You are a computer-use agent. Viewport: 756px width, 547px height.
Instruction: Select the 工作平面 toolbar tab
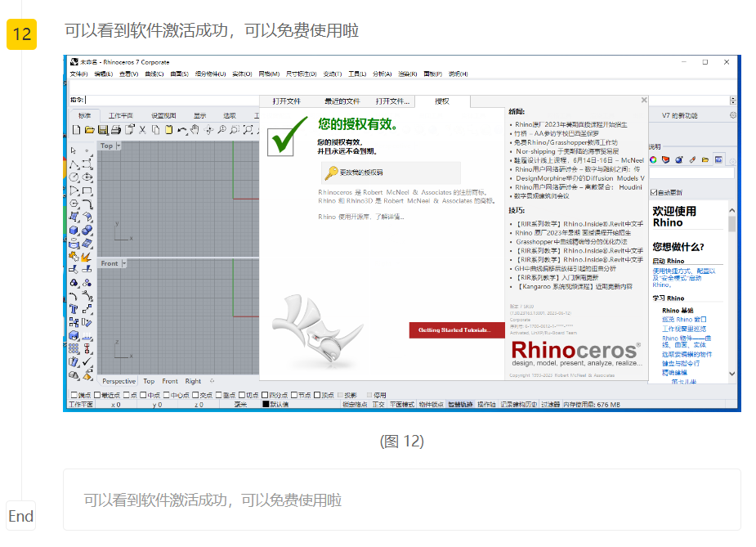120,116
